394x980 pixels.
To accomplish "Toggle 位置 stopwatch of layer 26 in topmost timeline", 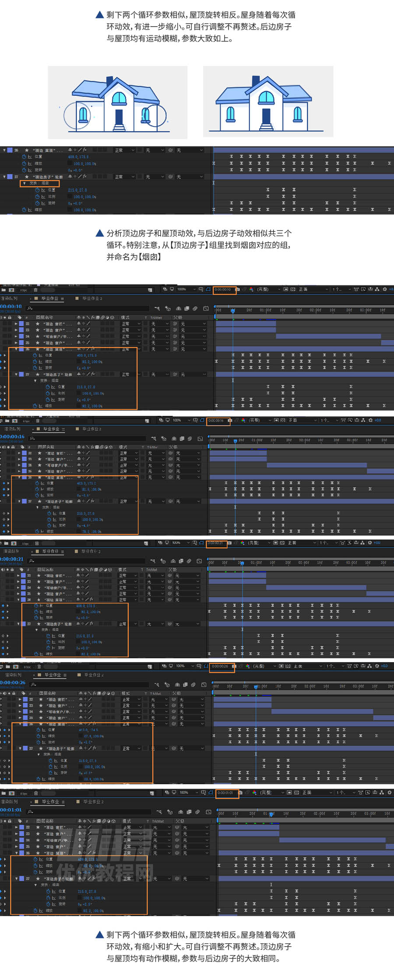I will point(24,157).
